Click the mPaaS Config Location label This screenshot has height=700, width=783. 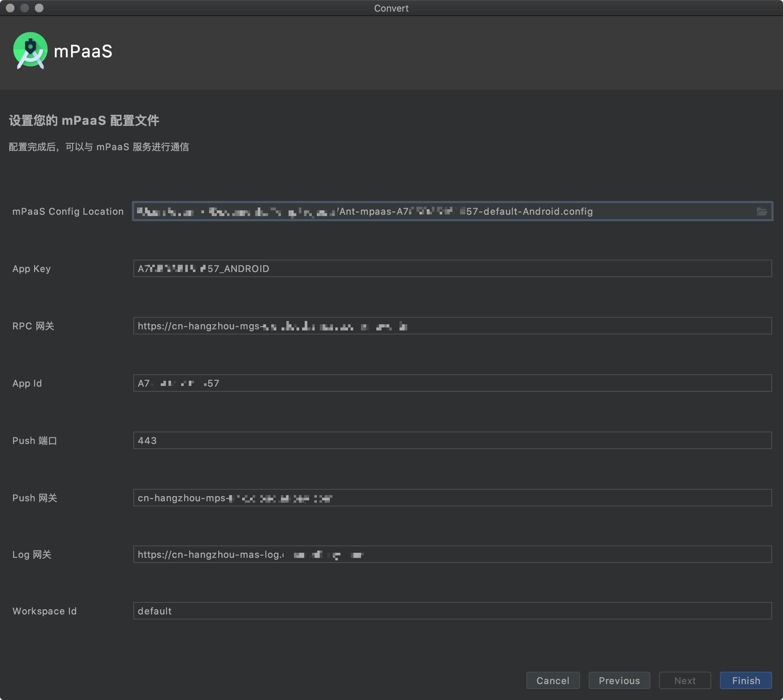coord(68,211)
